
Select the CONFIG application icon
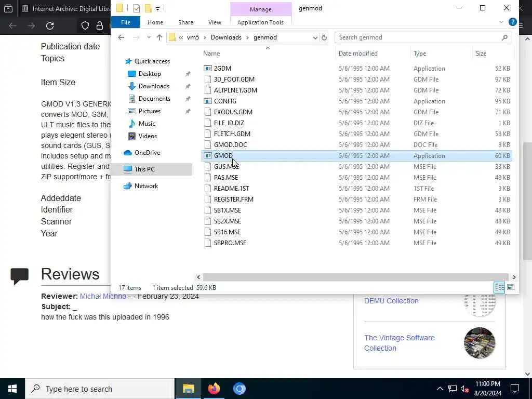pyautogui.click(x=208, y=101)
